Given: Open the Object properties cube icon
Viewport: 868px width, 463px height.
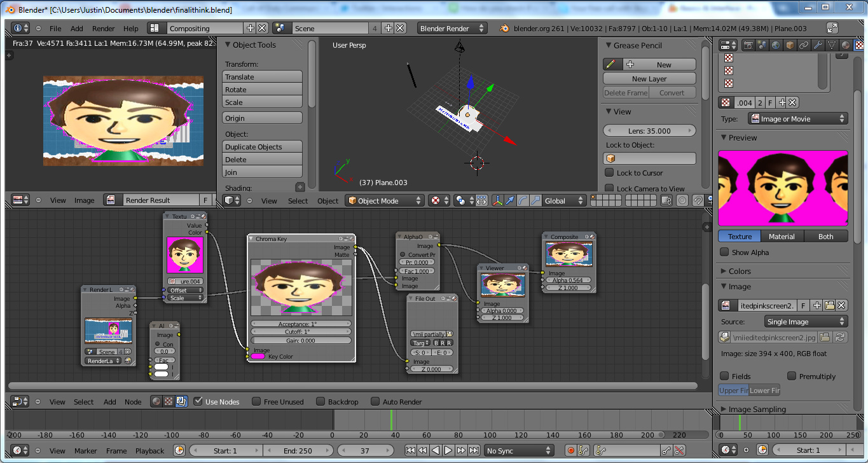Looking at the screenshot, I should click(790, 45).
